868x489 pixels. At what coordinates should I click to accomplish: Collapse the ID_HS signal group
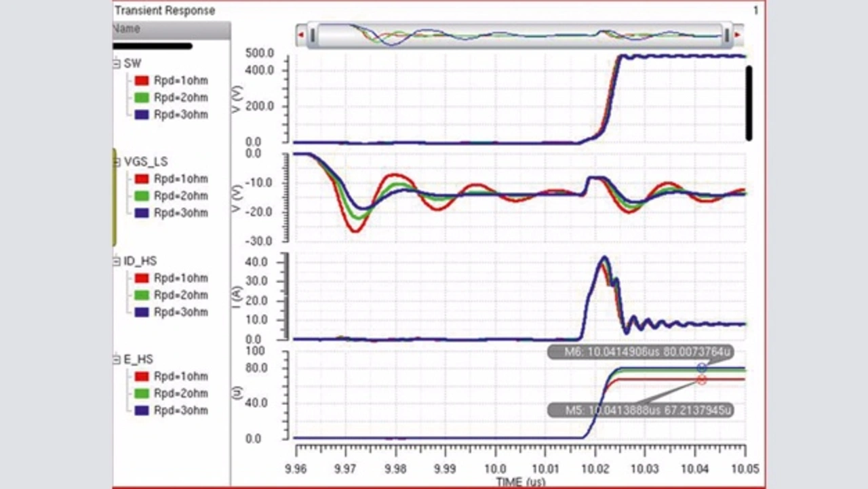pyautogui.click(x=117, y=261)
